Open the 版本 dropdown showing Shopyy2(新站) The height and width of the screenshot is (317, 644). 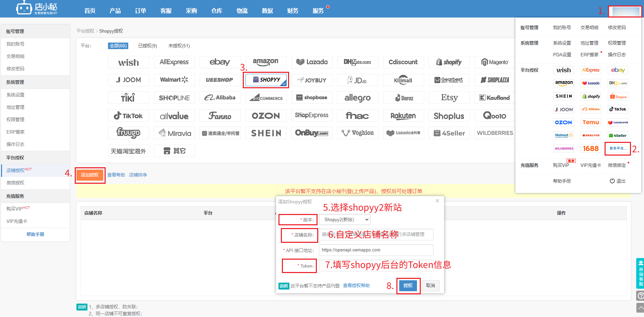tap(345, 219)
